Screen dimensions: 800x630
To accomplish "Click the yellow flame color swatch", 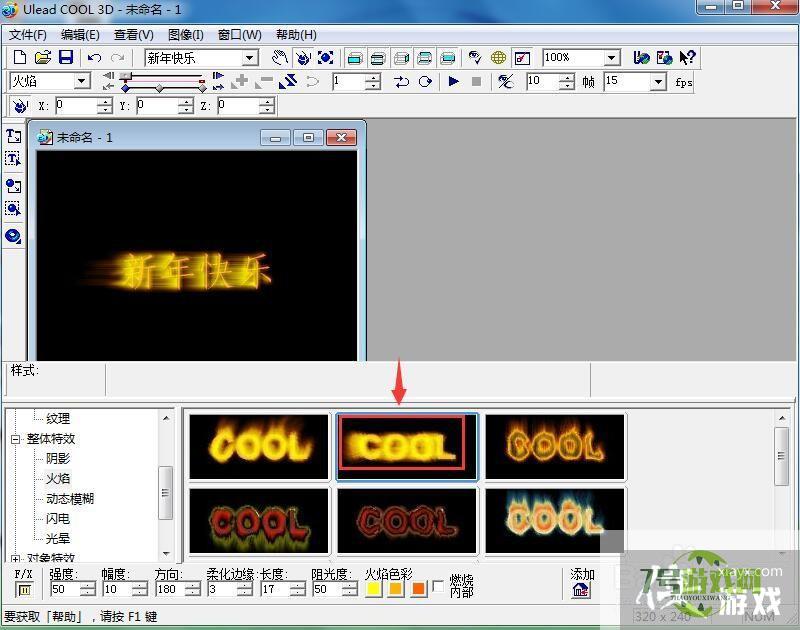I will tap(373, 589).
